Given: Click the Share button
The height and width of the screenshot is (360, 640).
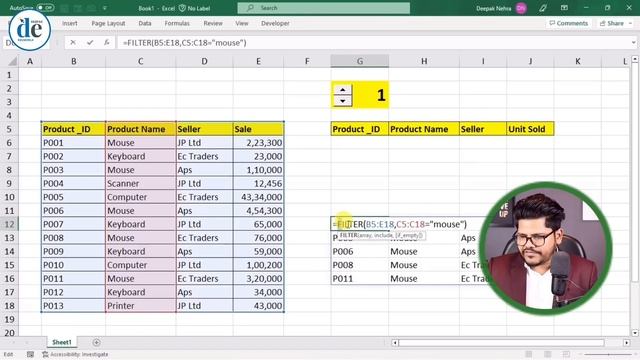Looking at the screenshot, I should [x=611, y=23].
